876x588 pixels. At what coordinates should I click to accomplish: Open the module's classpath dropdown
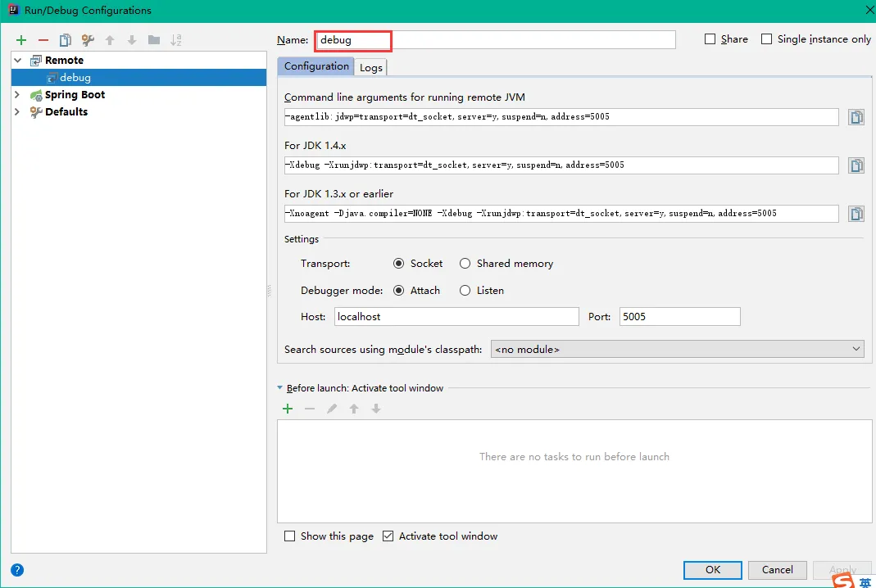point(677,350)
